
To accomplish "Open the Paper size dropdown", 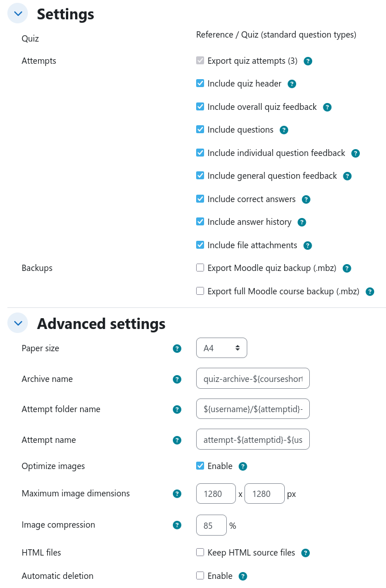I will click(x=221, y=348).
